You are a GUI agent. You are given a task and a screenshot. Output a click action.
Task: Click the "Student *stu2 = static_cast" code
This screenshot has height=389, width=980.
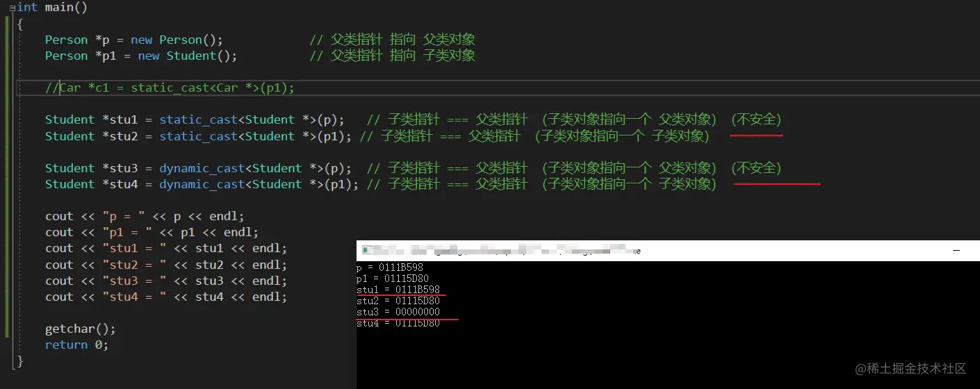(199, 136)
